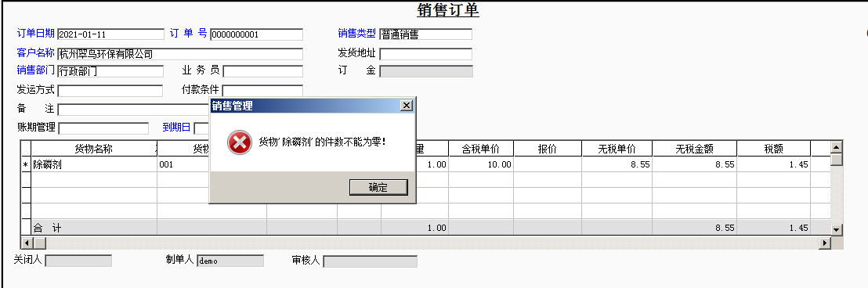This screenshot has height=288, width=868.
Task: Click the 付款条件 input field
Action: point(262,91)
